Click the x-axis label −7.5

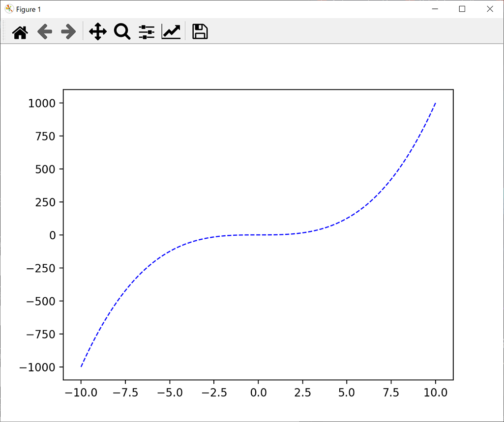[125, 393]
